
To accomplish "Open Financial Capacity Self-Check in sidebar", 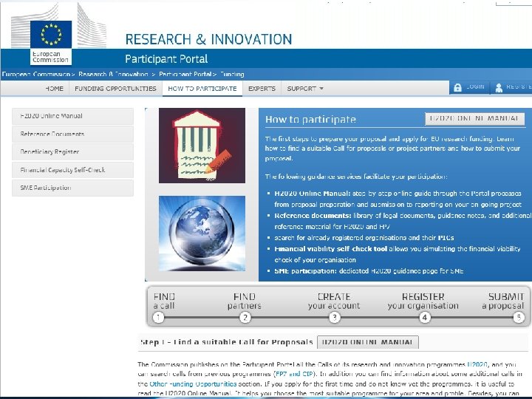I will pyautogui.click(x=72, y=170).
